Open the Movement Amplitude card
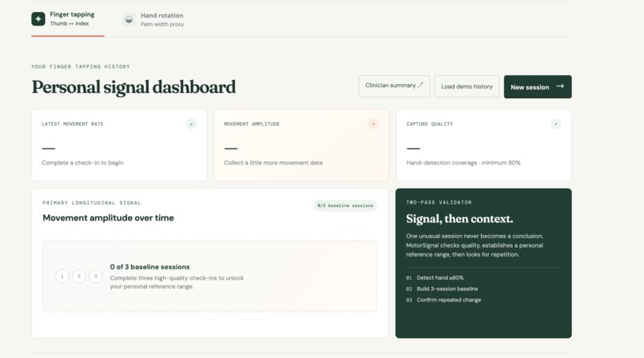This screenshot has width=644, height=358. tap(301, 145)
